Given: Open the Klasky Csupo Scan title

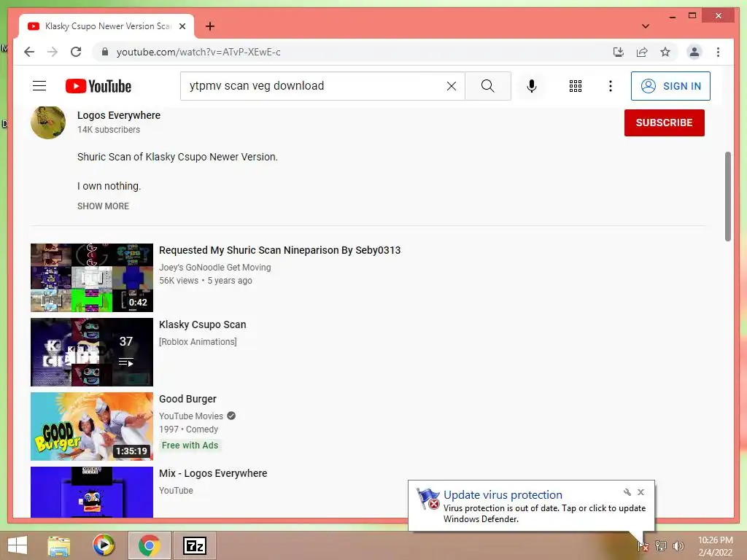Looking at the screenshot, I should point(203,324).
